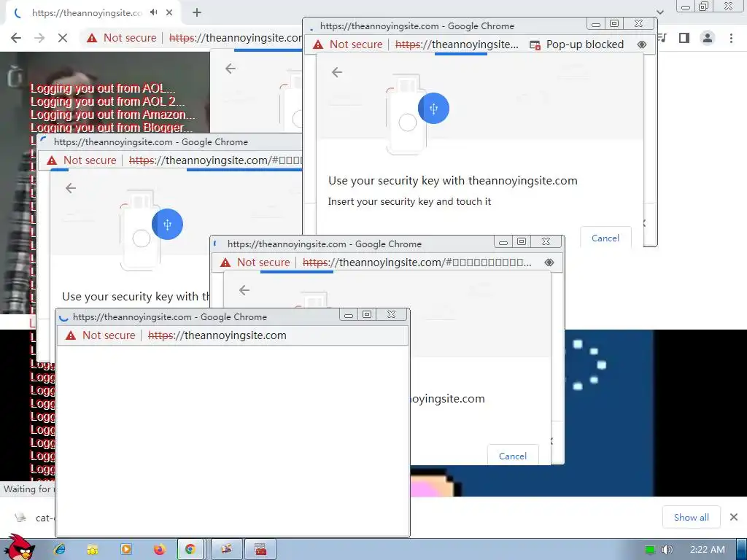Select 'Use your security key with theannoyingsite.com' heading
Image resolution: width=747 pixels, height=560 pixels.
pos(452,181)
